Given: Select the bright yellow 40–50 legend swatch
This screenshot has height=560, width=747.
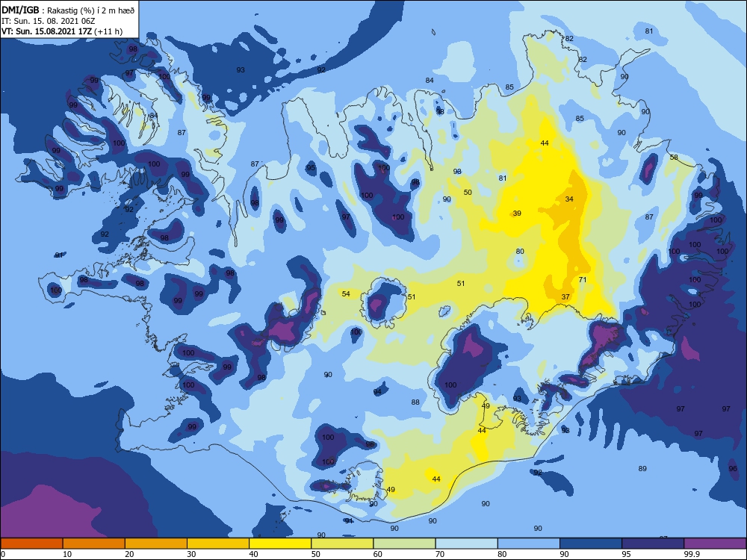Looking at the screenshot, I should coord(280,544).
